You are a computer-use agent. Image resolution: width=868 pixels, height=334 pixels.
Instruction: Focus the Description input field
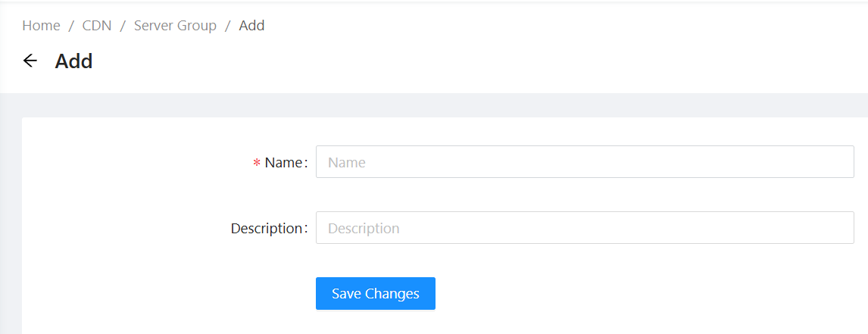pyautogui.click(x=584, y=228)
